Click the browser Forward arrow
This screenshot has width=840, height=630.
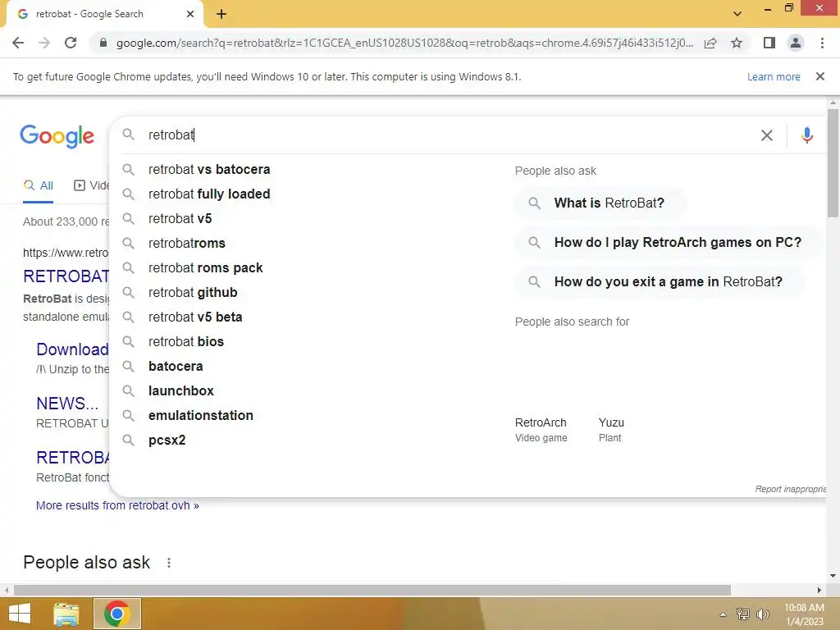[x=44, y=43]
